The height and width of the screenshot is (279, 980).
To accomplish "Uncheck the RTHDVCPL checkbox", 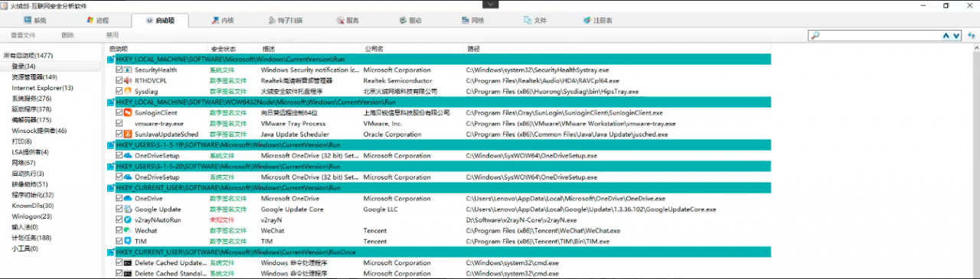I will 119,80.
